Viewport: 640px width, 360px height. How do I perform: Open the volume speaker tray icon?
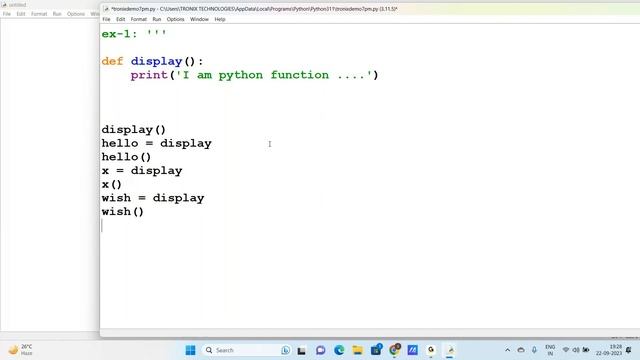tap(576, 350)
